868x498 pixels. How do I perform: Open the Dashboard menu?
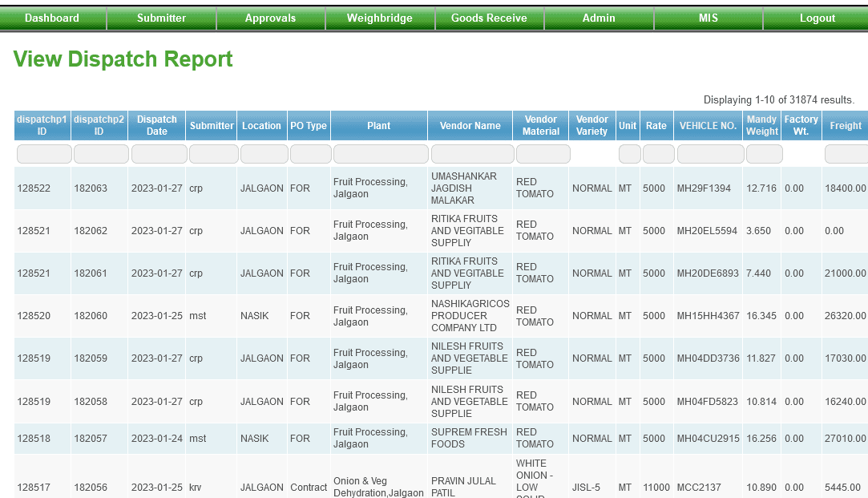point(53,18)
